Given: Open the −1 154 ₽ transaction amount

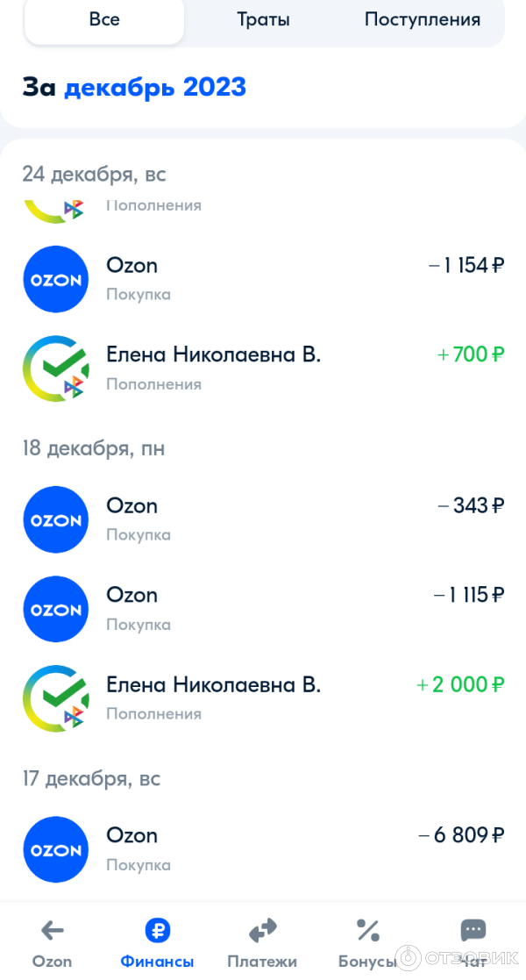Looking at the screenshot, I should coord(466,265).
